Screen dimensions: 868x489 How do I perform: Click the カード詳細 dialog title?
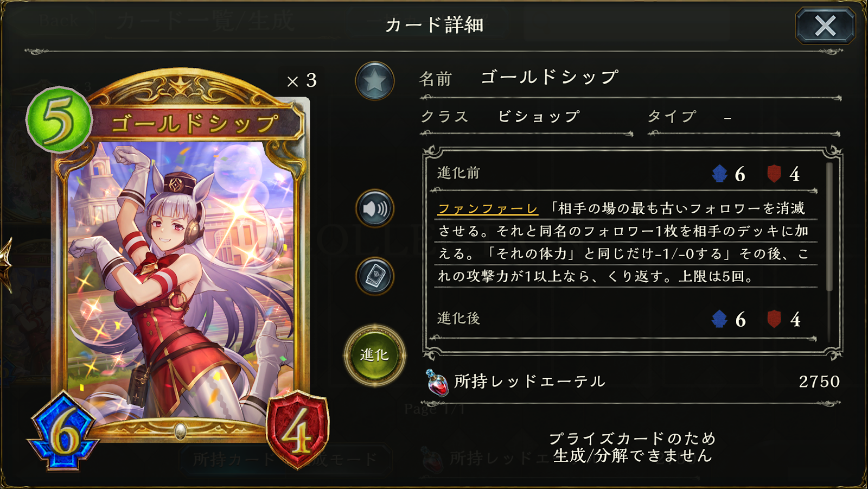[434, 25]
